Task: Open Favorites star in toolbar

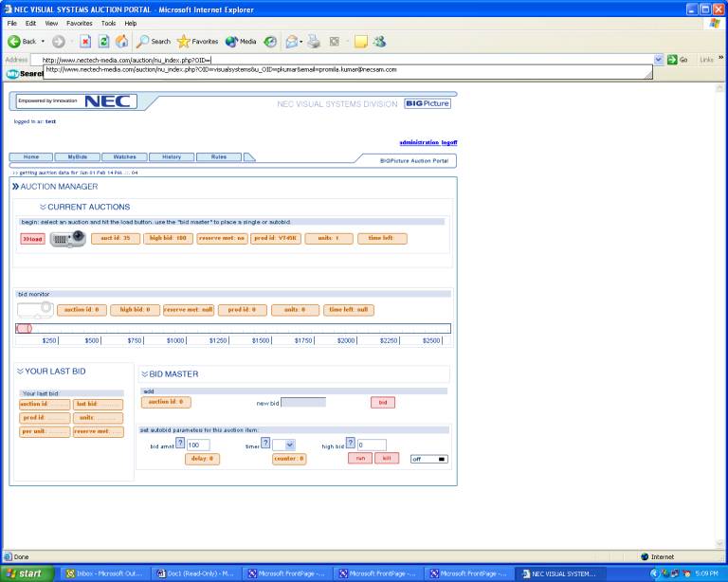Action: (x=198, y=42)
